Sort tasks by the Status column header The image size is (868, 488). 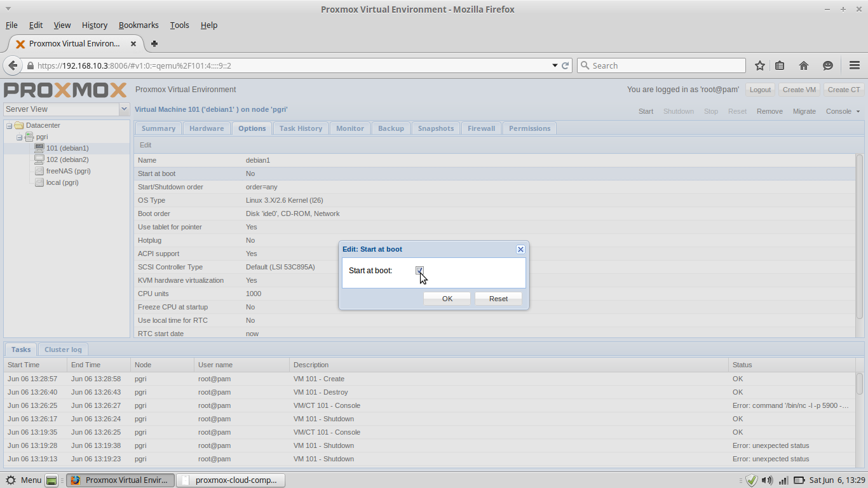792,365
